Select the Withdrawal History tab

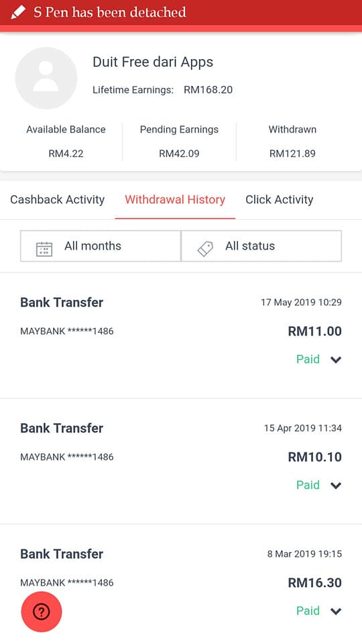click(175, 200)
